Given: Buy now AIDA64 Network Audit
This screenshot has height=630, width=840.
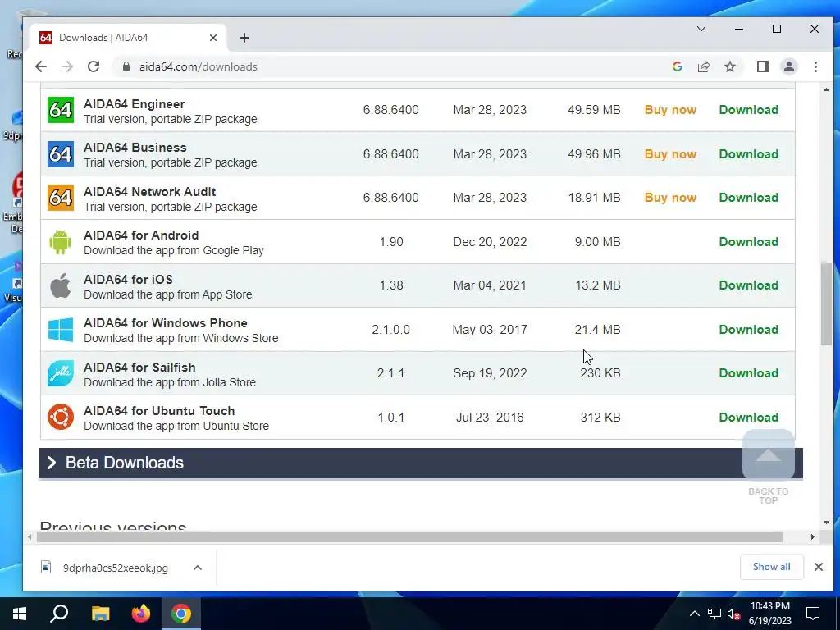Looking at the screenshot, I should tap(670, 198).
